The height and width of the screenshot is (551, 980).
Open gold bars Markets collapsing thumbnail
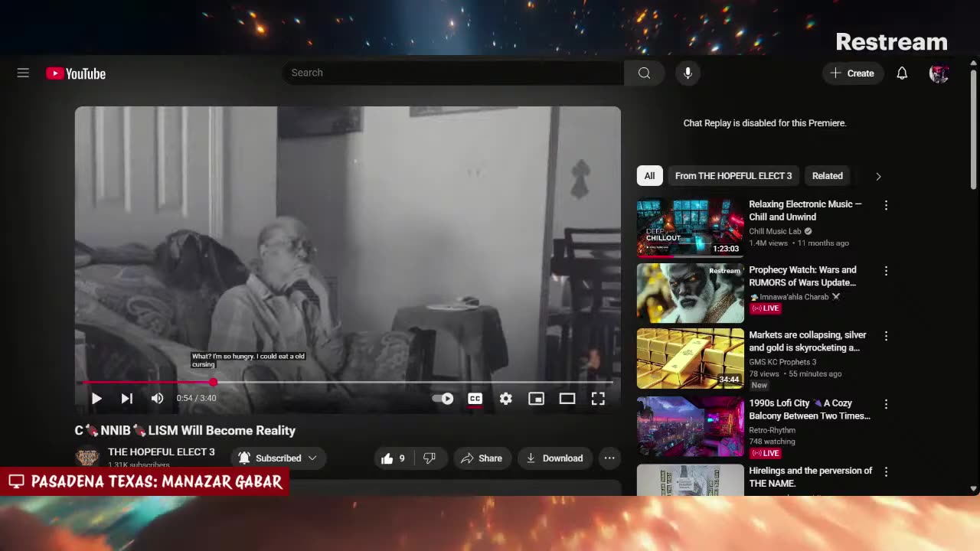[x=690, y=358]
